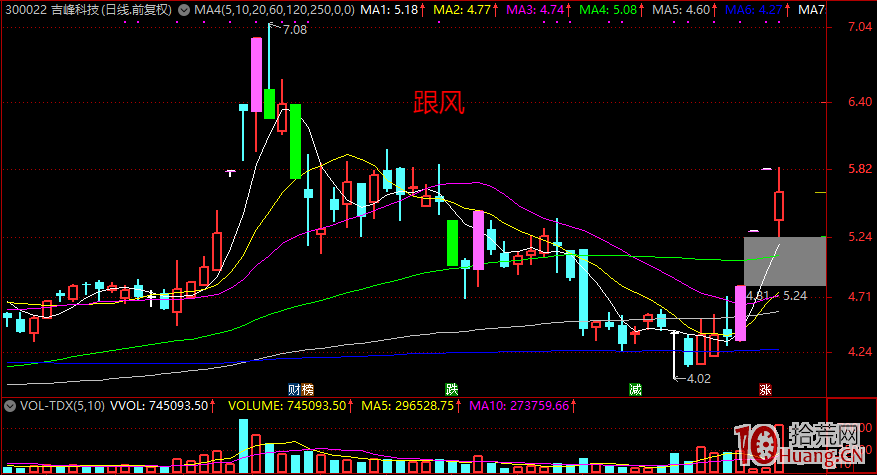Click the 5.24 price axis label
The image size is (877, 475).
pos(860,237)
